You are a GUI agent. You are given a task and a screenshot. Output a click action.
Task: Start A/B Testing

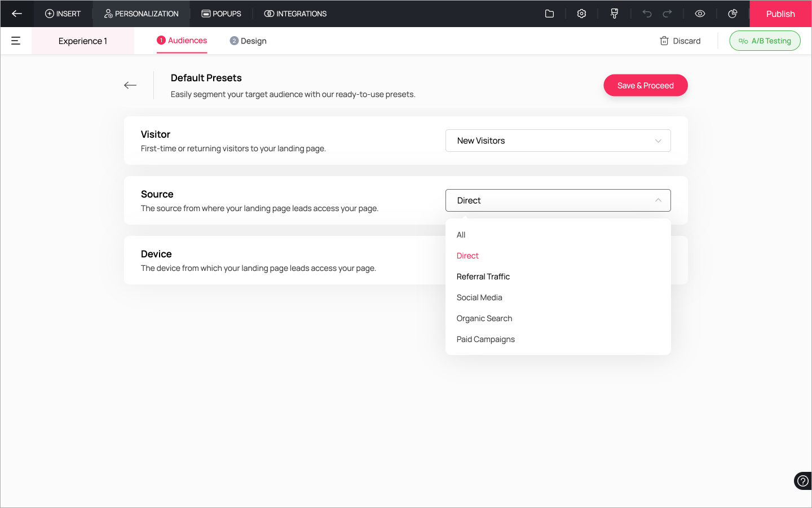(x=765, y=41)
